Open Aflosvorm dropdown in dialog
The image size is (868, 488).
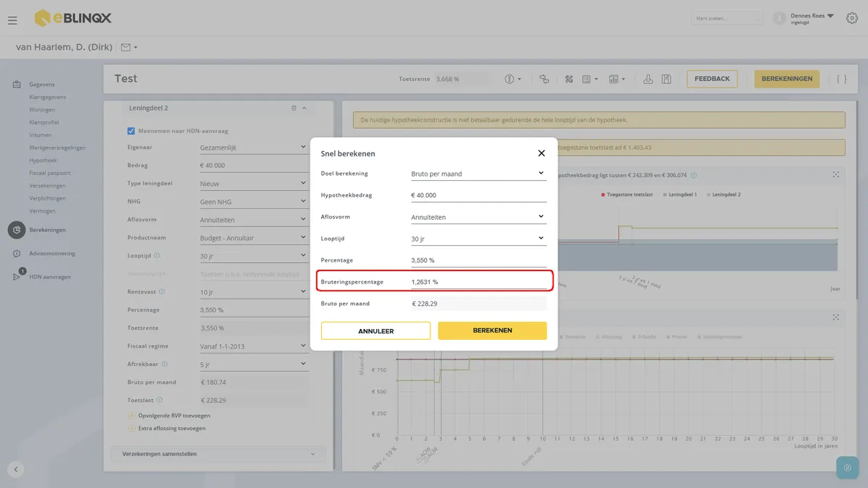479,217
